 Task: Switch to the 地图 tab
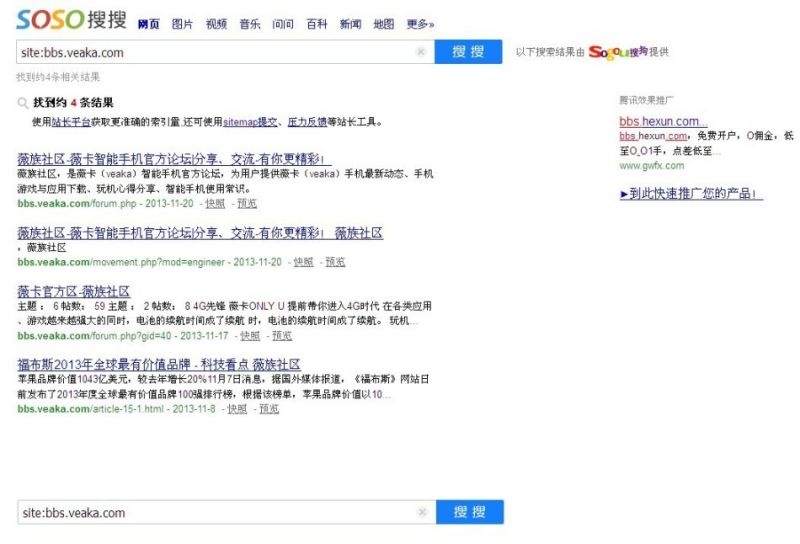384,24
